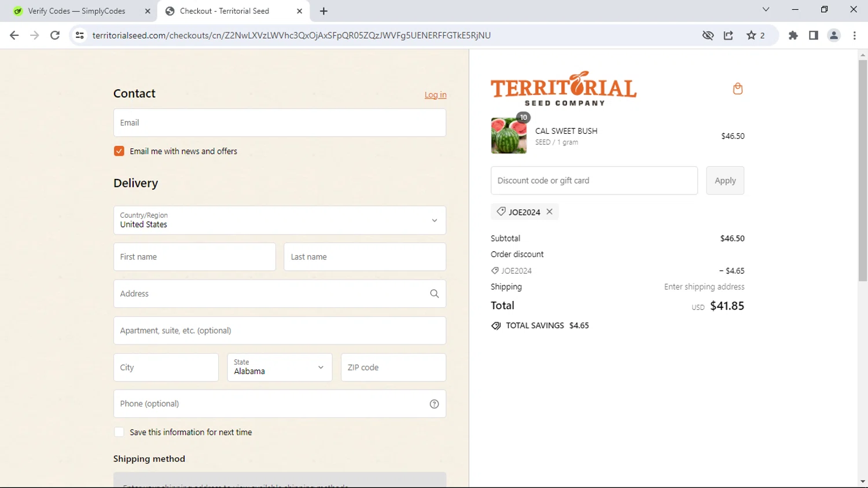Focus the Apartment, suite field
Screen dimensions: 868x488
tap(279, 331)
